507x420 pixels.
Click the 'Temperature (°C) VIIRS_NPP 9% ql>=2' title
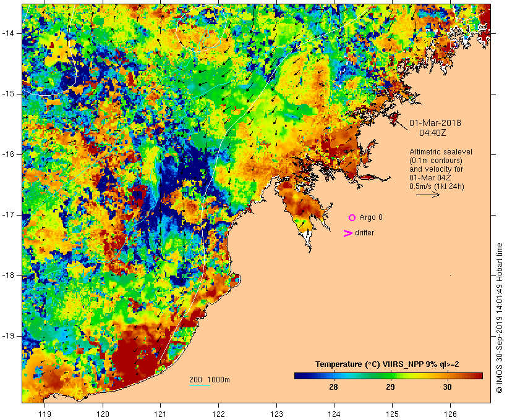point(387,364)
